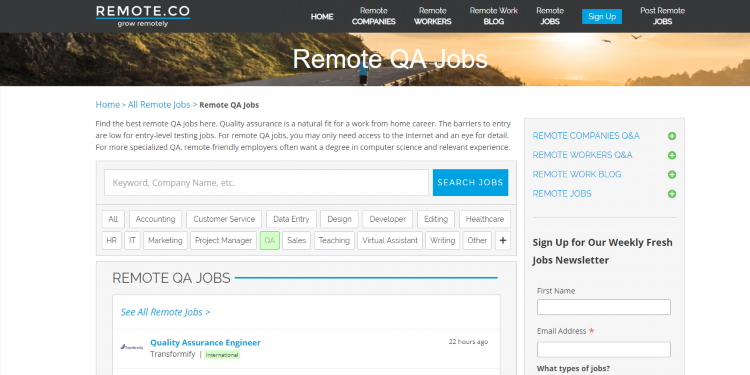This screenshot has height=375, width=750.
Task: Open the REMOTE COMPANIES Q&A sidebar link
Action: (x=586, y=136)
